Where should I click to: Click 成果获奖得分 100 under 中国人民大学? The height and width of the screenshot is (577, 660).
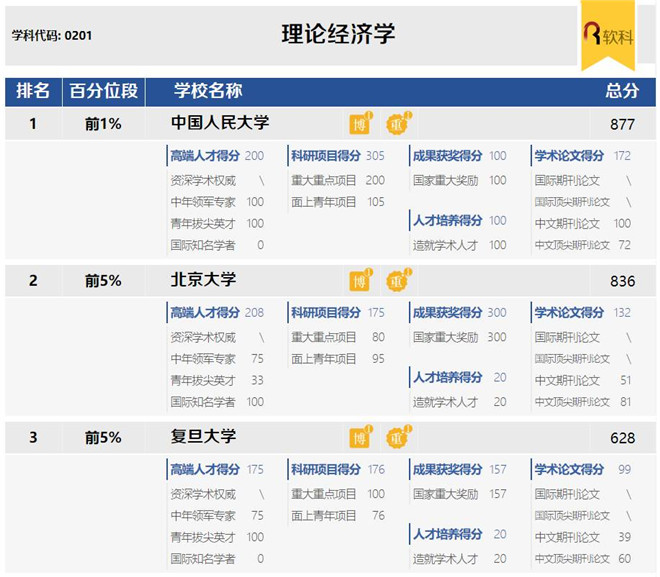(x=459, y=156)
